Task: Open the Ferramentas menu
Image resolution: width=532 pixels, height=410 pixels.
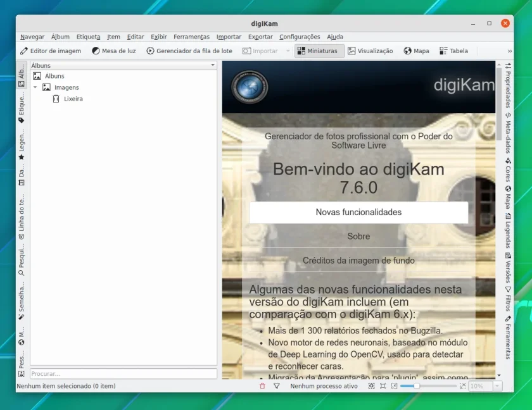Action: pyautogui.click(x=191, y=37)
